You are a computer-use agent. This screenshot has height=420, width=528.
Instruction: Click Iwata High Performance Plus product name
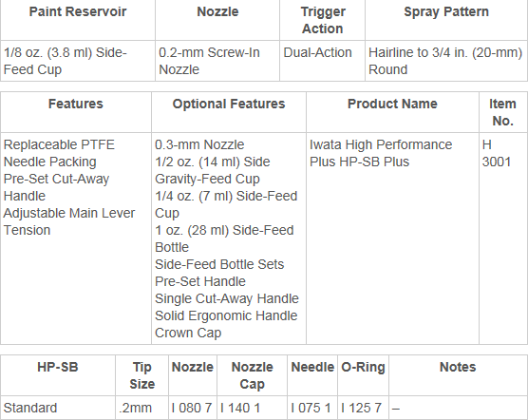(x=381, y=153)
